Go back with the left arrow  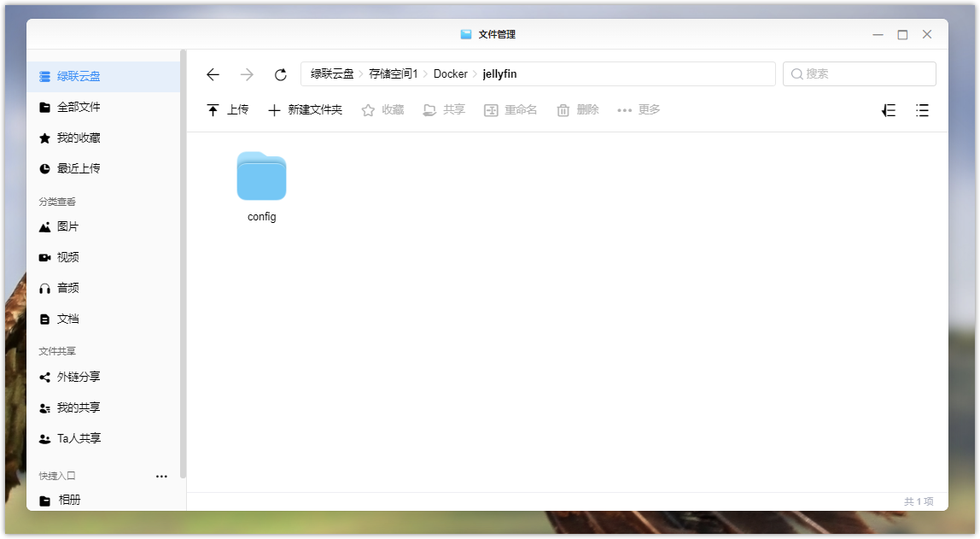tap(213, 74)
